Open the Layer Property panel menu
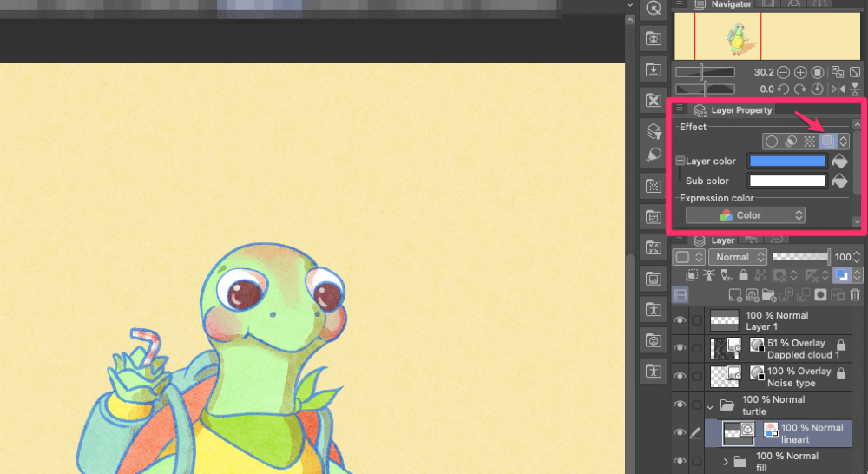 [680, 109]
